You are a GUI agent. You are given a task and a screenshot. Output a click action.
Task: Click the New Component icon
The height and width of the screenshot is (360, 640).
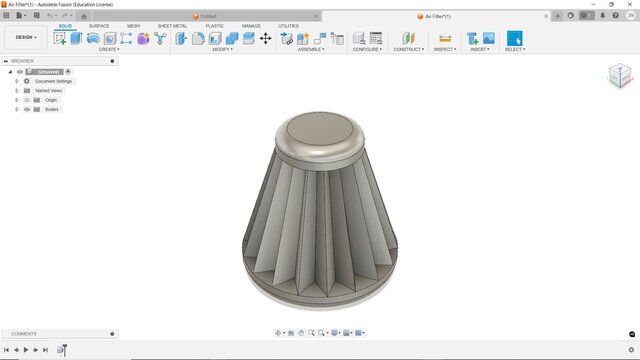click(x=303, y=39)
